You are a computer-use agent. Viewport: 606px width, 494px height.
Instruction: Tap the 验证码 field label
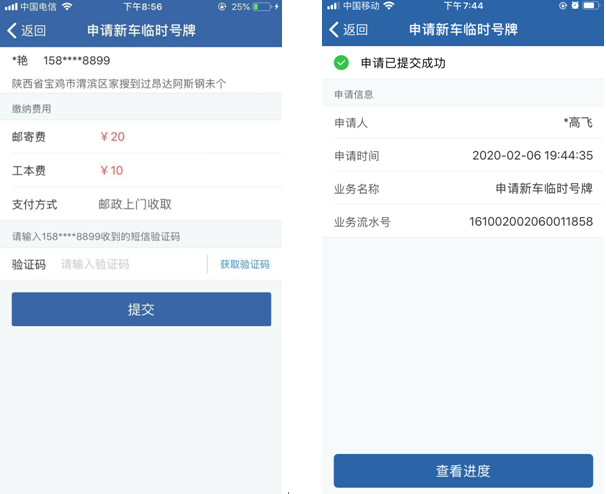pyautogui.click(x=29, y=264)
